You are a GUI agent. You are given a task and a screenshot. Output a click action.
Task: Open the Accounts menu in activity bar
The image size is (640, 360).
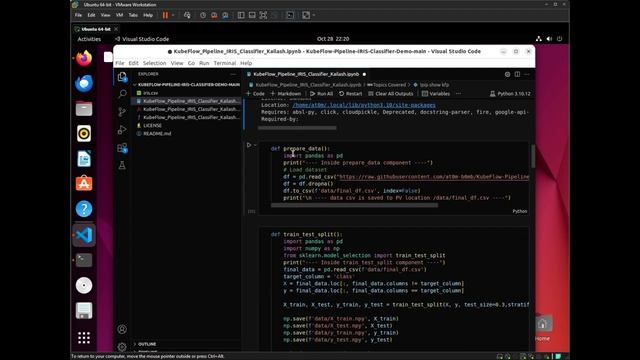click(x=122, y=329)
